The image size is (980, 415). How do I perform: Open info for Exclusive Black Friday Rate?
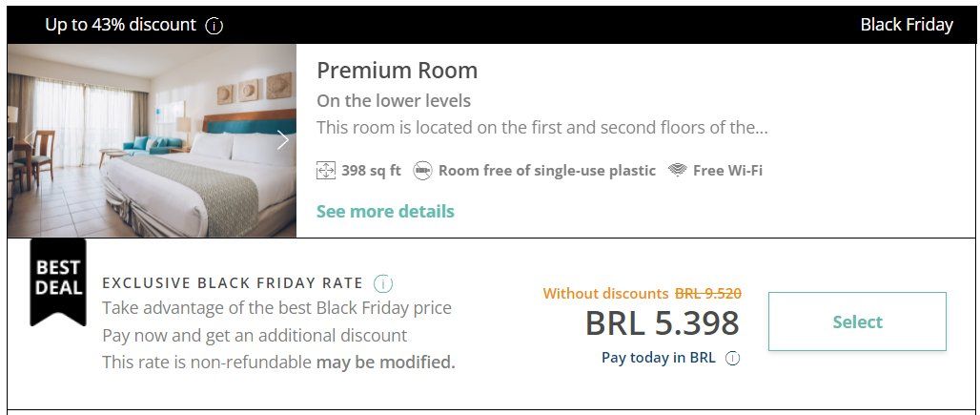click(383, 283)
